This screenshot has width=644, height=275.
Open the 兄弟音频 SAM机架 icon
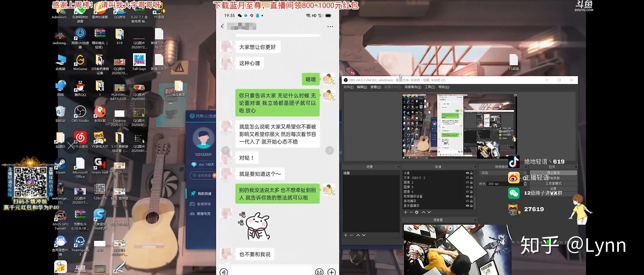(100, 220)
